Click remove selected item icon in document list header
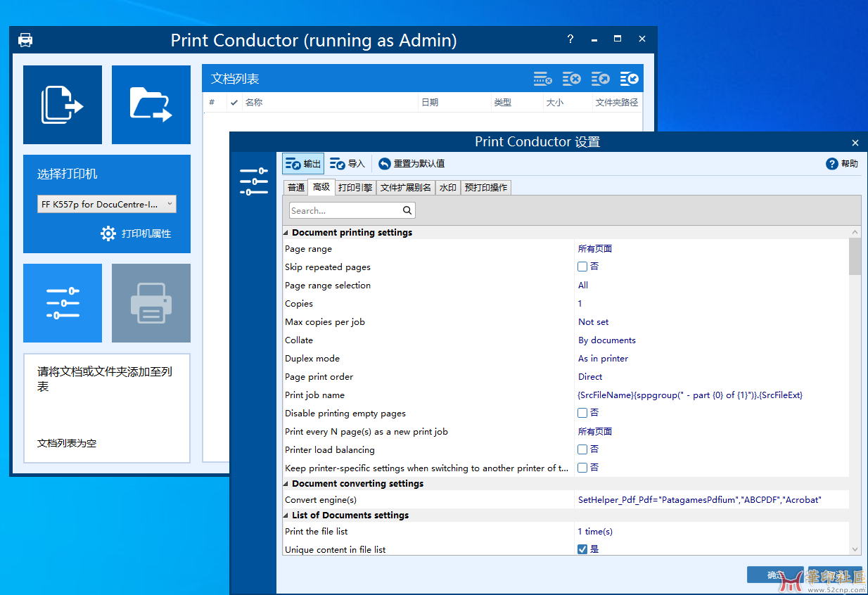Image resolution: width=868 pixels, height=595 pixels. coord(542,79)
